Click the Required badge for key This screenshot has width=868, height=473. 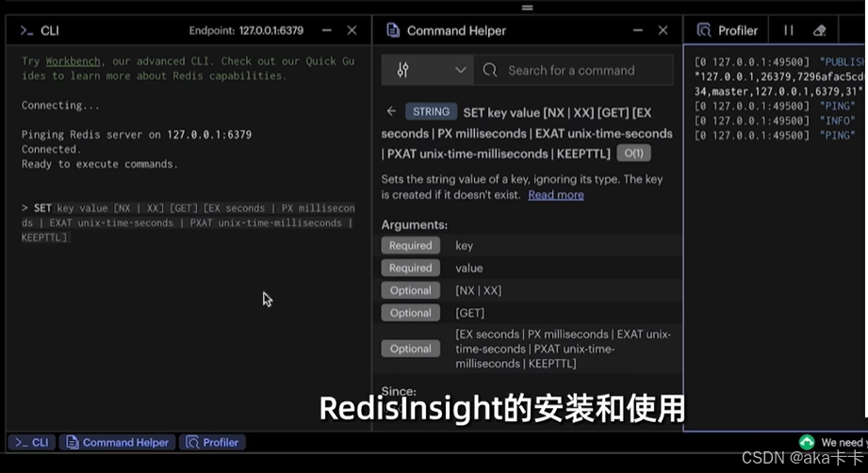coord(410,246)
